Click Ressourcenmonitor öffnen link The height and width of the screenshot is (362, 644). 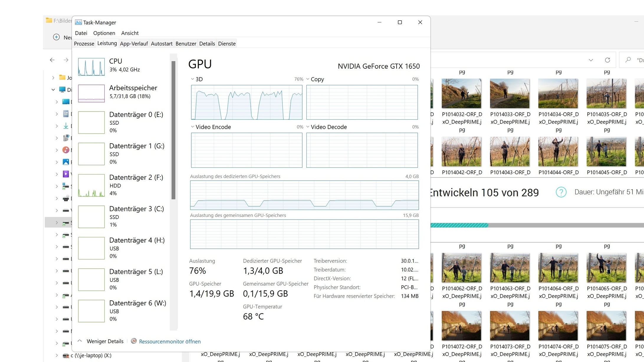(170, 341)
